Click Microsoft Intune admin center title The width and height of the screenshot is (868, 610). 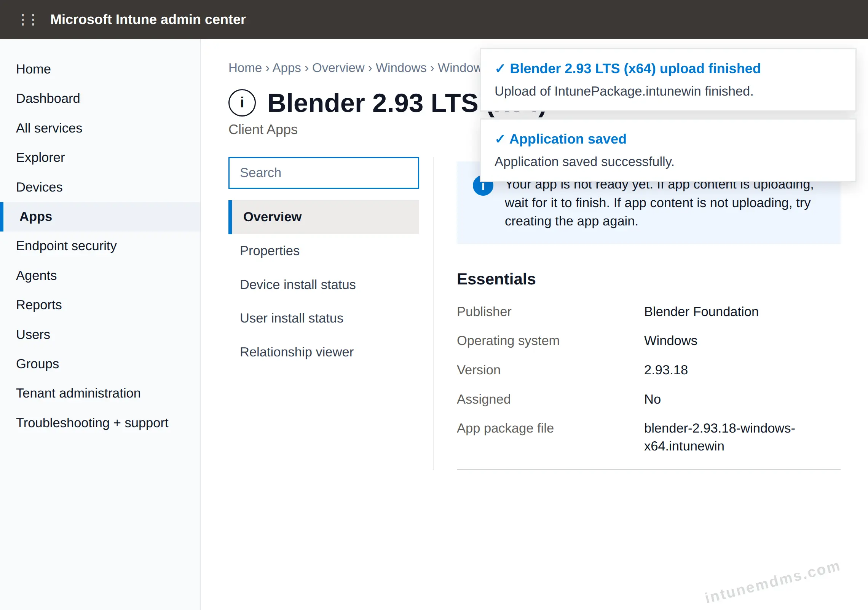148,19
